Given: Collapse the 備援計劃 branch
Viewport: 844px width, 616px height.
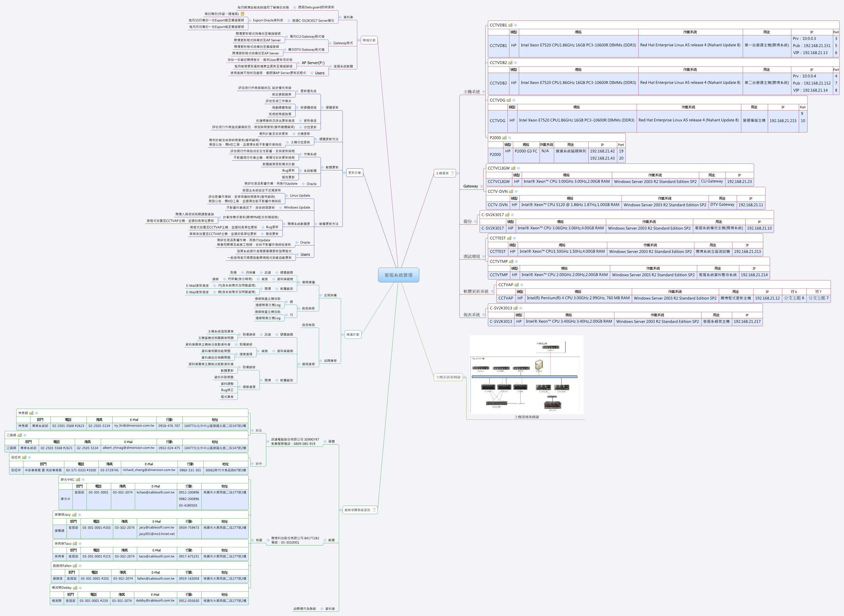Looking at the screenshot, I should [x=359, y=40].
